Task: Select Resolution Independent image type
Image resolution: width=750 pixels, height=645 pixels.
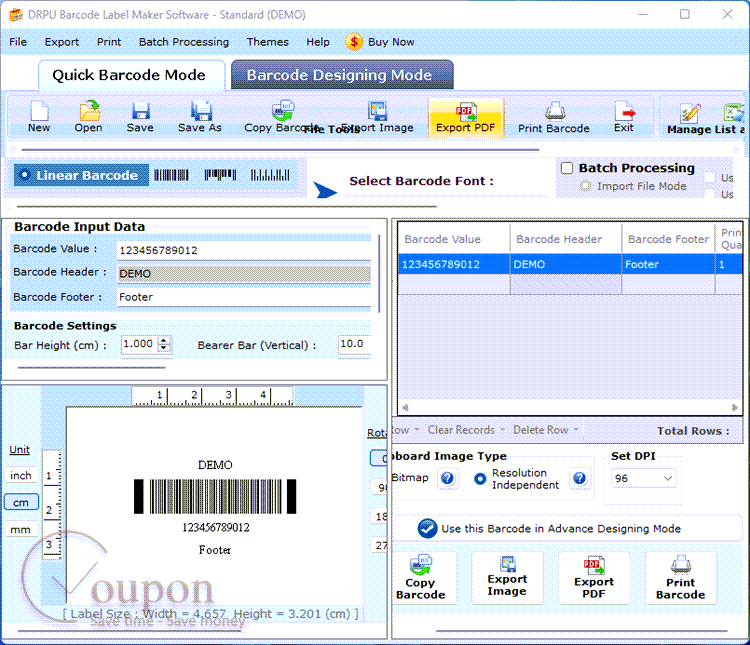Action: pyautogui.click(x=480, y=479)
